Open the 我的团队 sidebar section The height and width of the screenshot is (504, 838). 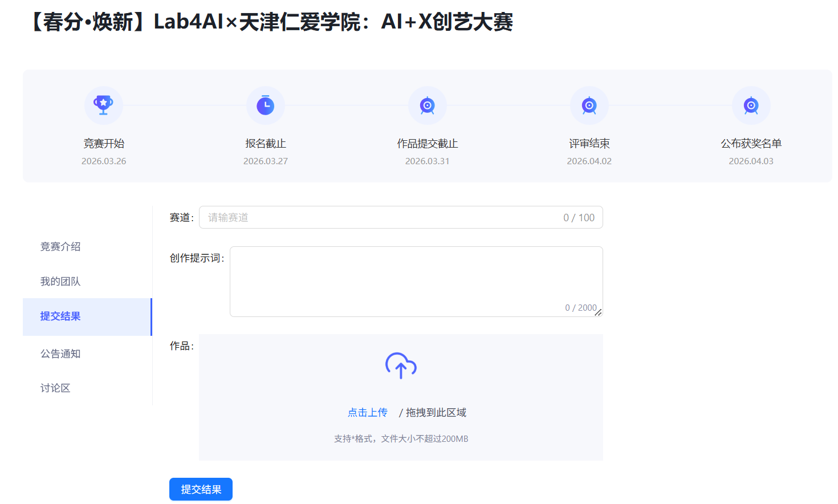coord(60,281)
